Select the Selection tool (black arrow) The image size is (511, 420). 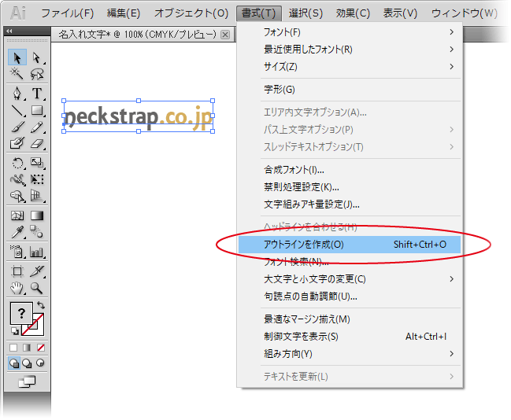(x=17, y=58)
